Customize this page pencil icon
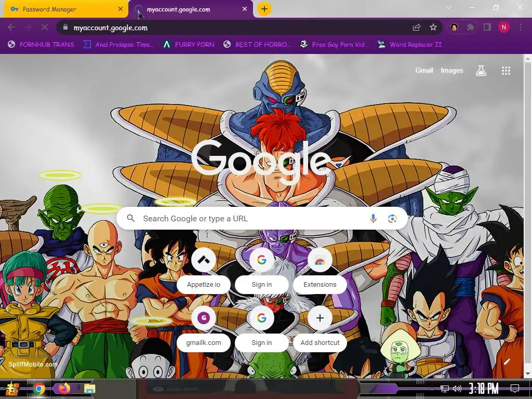Viewport: 532px width, 399px height. point(507,362)
